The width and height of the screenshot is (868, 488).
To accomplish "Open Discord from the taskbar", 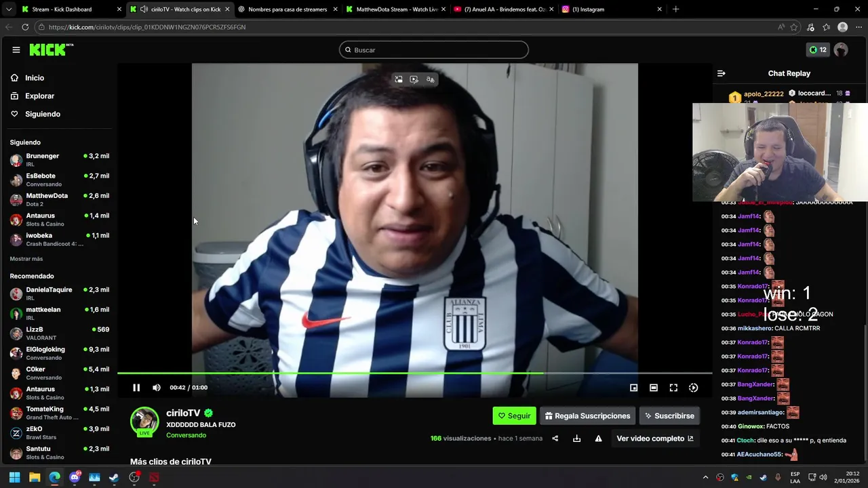I will [75, 477].
